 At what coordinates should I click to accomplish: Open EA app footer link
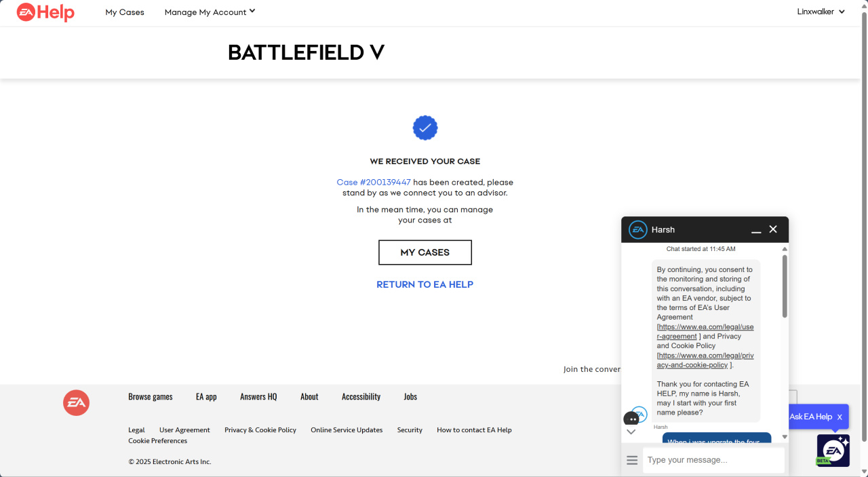point(206,397)
